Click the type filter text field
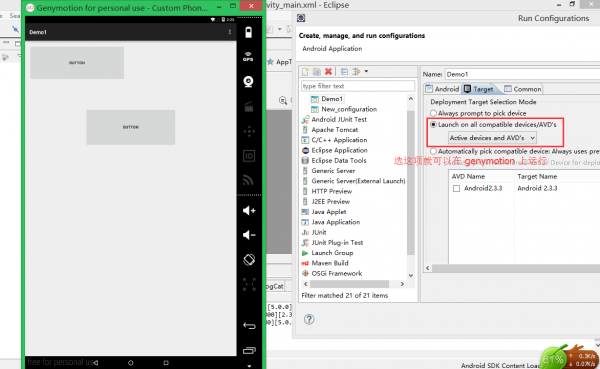Viewport: 600px width, 369px height. tap(358, 86)
